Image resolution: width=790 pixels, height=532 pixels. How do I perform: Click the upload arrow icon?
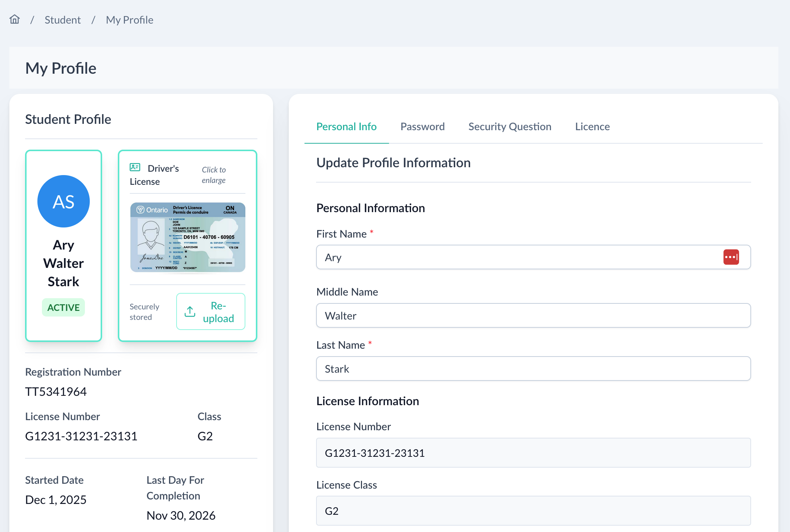point(190,311)
